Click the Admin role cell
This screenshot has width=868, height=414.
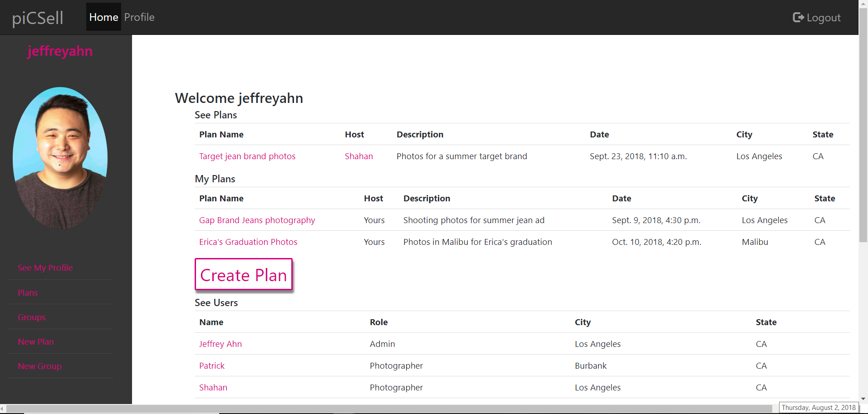pos(383,344)
